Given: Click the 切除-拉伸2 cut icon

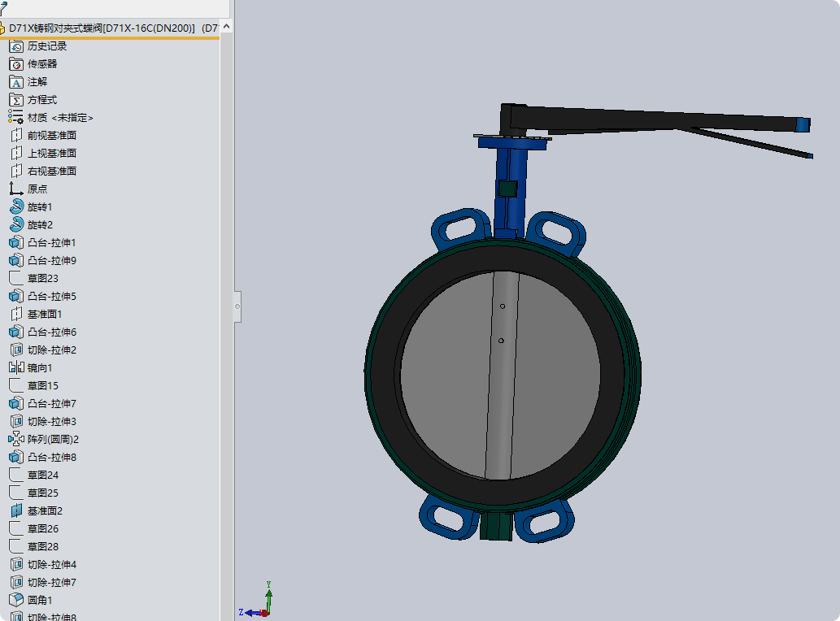Looking at the screenshot, I should (x=16, y=350).
